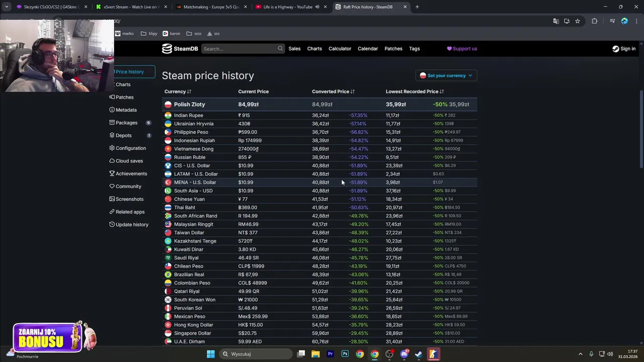Open Discord from taskbar
644x362 pixels.
(404, 354)
